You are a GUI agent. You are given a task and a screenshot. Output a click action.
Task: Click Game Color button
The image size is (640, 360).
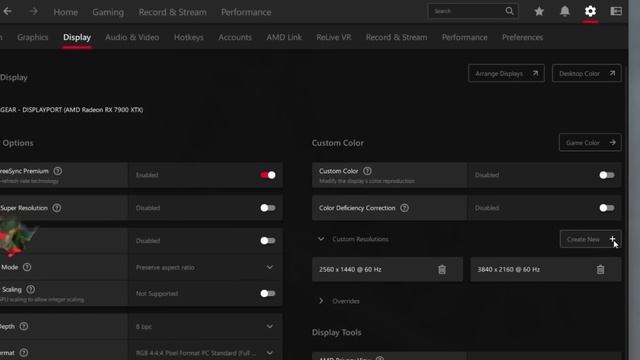pos(590,142)
